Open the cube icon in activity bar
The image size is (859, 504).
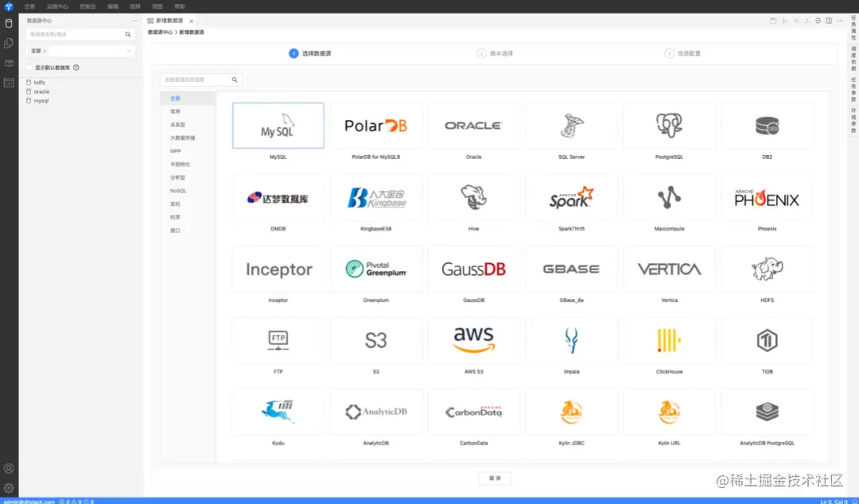[9, 63]
